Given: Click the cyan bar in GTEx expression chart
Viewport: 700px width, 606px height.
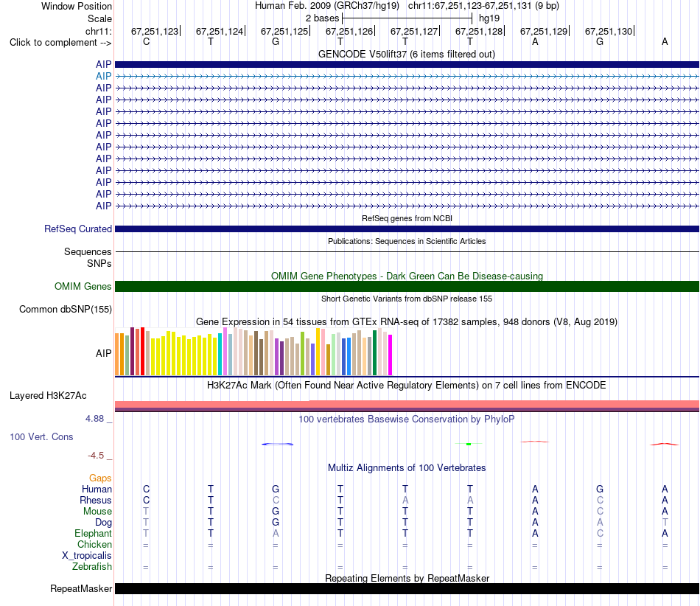Looking at the screenshot, I should click(x=220, y=354).
